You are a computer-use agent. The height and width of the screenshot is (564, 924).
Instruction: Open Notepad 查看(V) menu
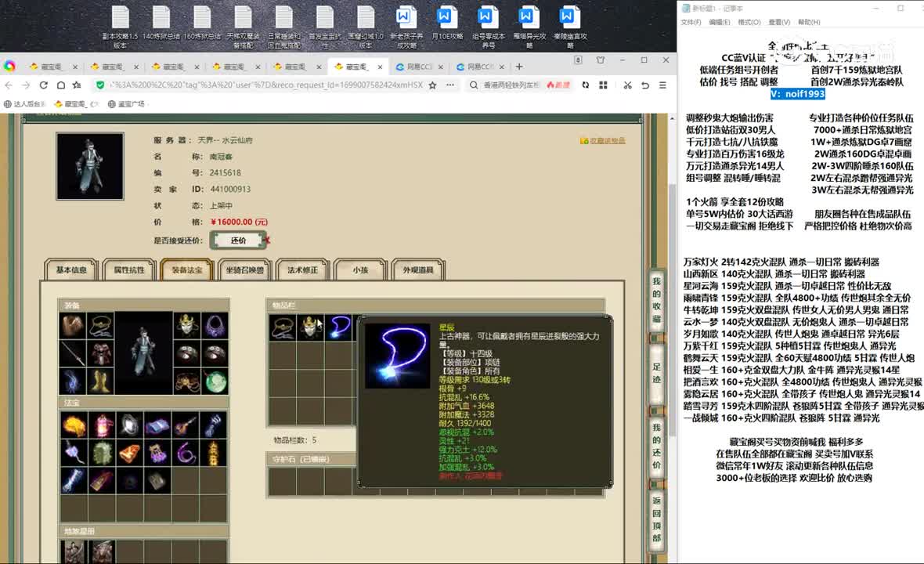click(x=779, y=22)
